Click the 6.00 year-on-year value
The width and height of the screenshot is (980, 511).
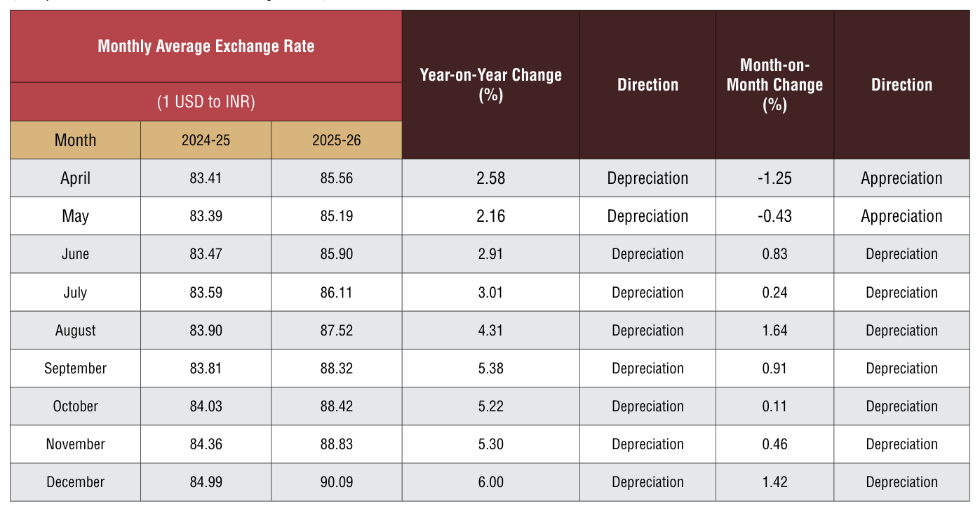pyautogui.click(x=490, y=482)
